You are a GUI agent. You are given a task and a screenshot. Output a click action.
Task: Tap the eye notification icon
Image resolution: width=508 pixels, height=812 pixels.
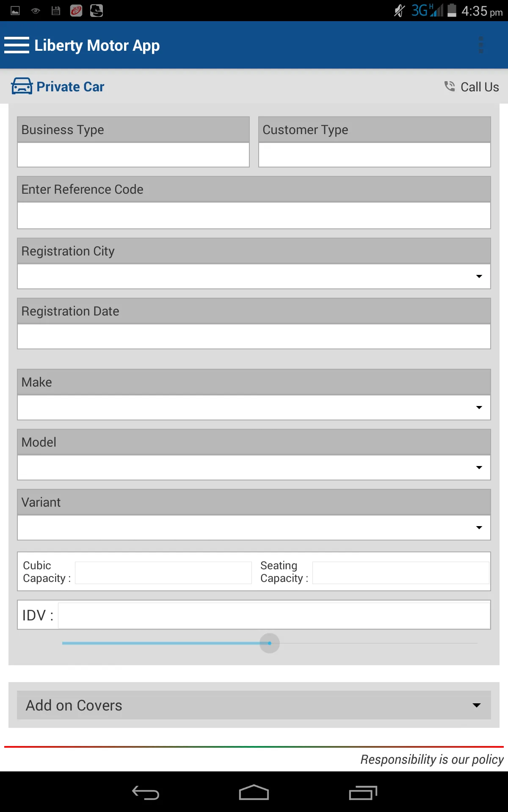(36, 11)
